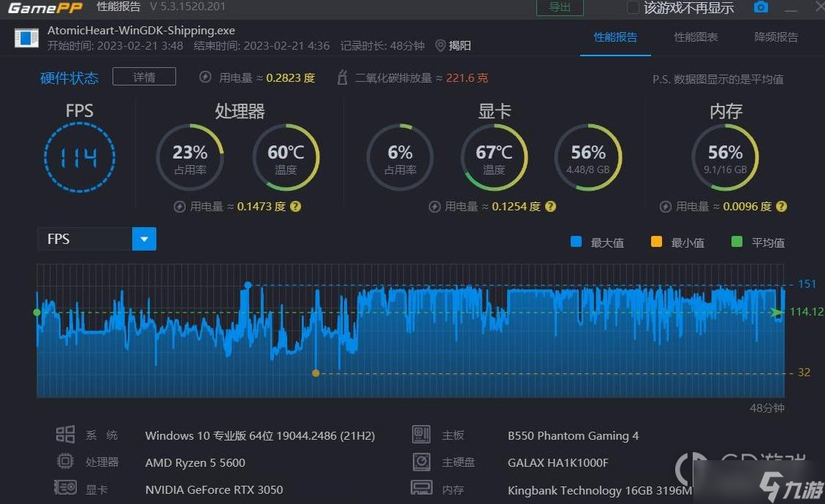Viewport: 825px width, 504px height.
Task: Click the 221.6 克 carbon emission value
Action: tap(467, 78)
